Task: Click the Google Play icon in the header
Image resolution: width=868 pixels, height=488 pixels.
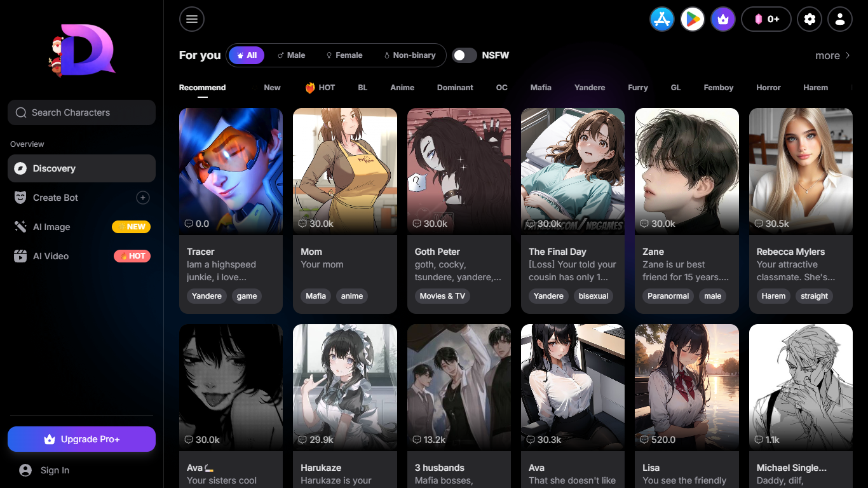Action: tap(692, 19)
